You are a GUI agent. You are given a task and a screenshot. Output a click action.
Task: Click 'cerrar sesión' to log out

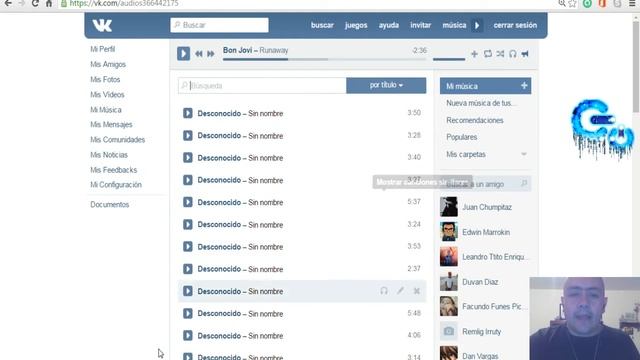(x=515, y=25)
